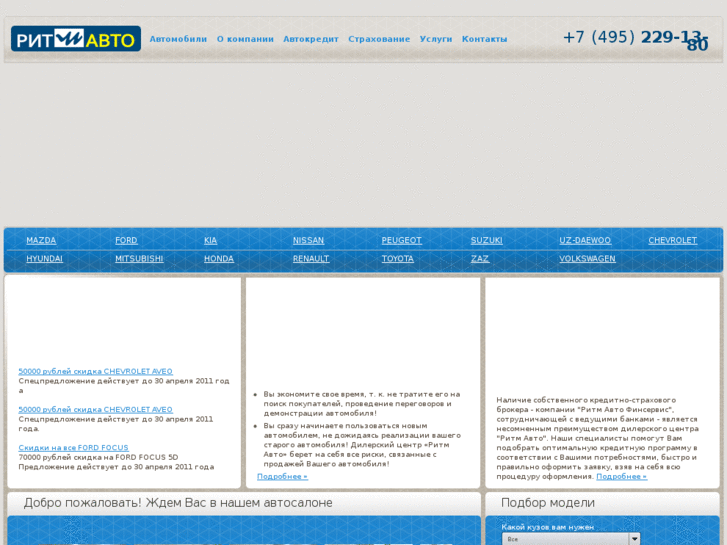Open second 50000 рублей скидка CHEVROLET AVEO link
Screen dimensions: 727x545
pyautogui.click(x=96, y=410)
